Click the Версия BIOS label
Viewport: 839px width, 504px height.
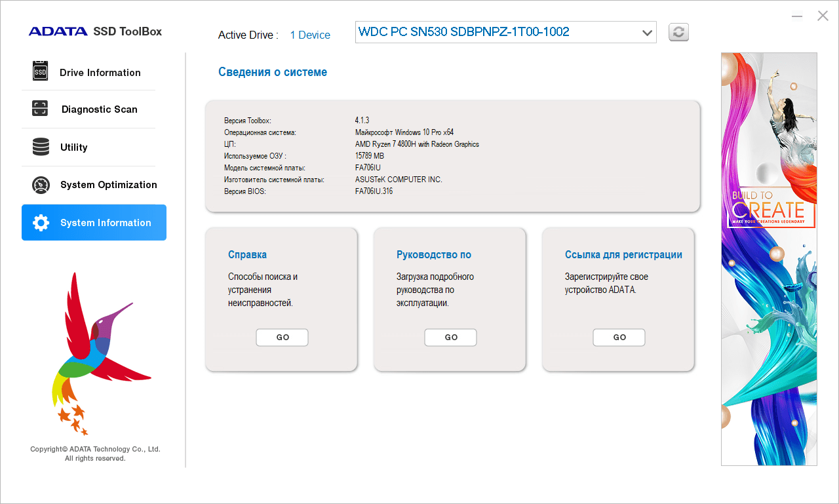245,191
